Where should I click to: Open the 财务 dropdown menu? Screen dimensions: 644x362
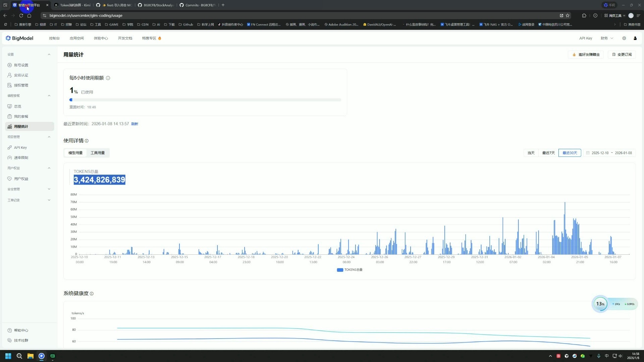click(606, 38)
